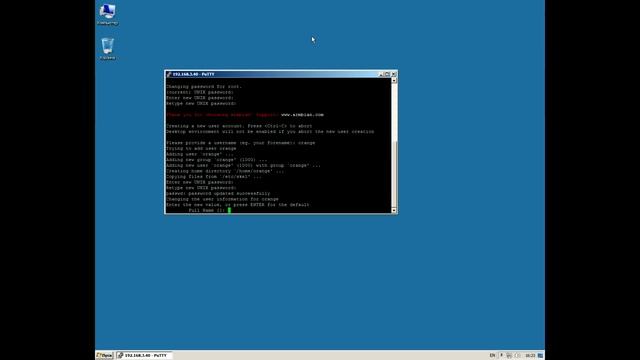Click 'Changing the user information for orange' line
This screenshot has width=640, height=360.
click(222, 199)
